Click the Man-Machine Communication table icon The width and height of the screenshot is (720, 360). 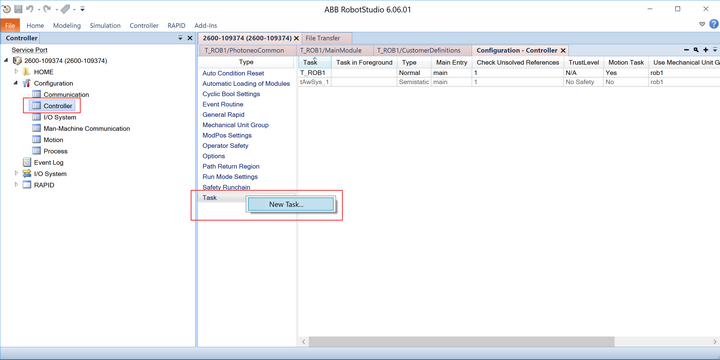(x=36, y=129)
